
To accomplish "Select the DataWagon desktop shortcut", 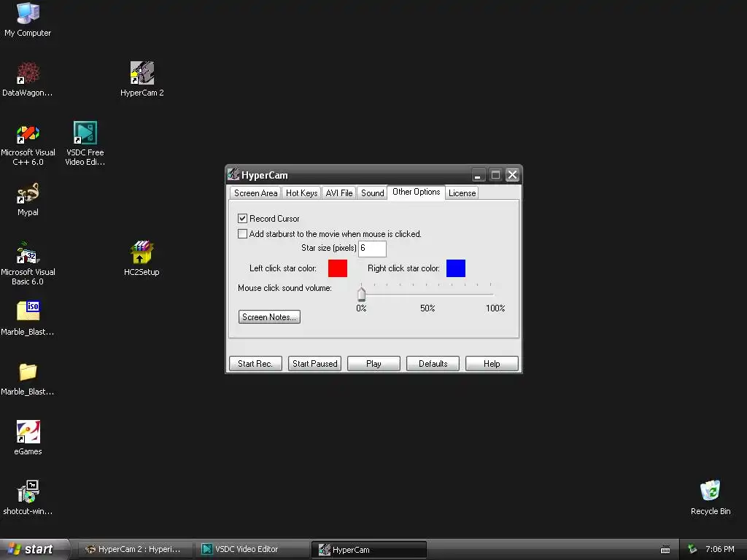I will point(28,79).
